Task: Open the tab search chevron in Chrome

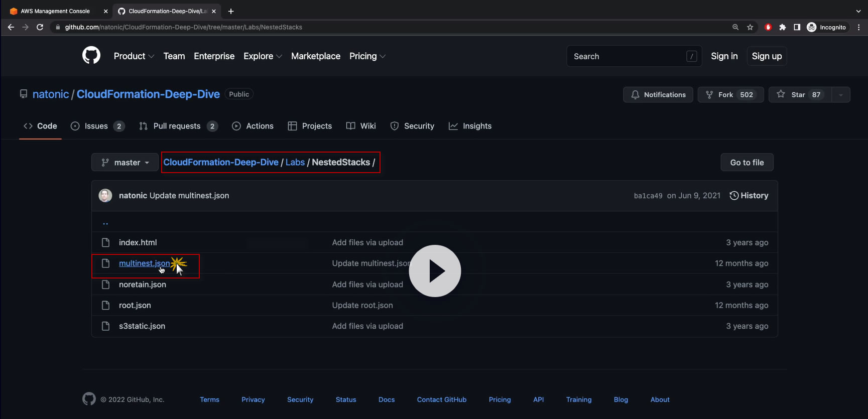Action: point(858,11)
